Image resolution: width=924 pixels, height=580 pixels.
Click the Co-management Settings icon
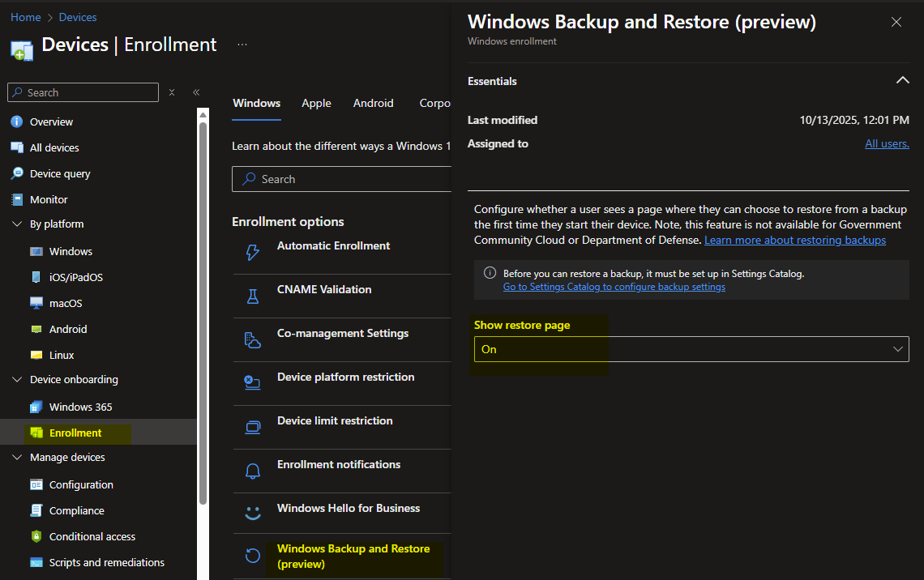click(252, 340)
